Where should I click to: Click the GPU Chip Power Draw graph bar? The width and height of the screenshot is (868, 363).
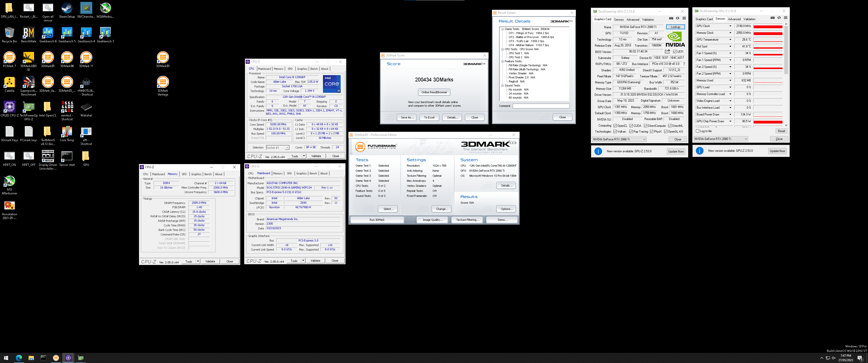tap(768, 122)
